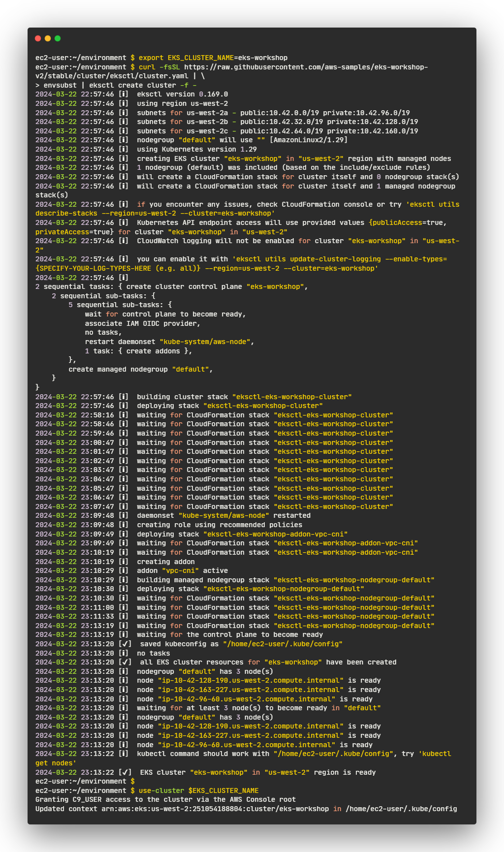The height and width of the screenshot is (852, 504).
Task: Click 'restart daemonset "kube-system/aws-node",' line
Action: (170, 342)
